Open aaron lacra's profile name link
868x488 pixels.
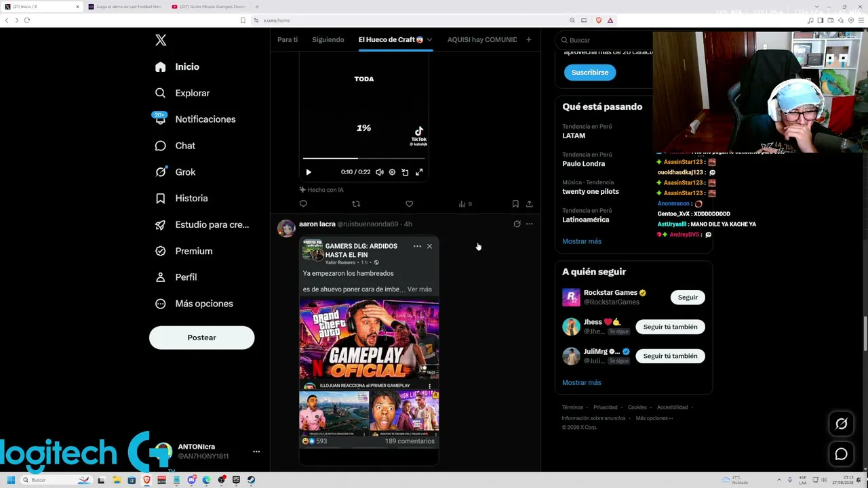tap(317, 224)
